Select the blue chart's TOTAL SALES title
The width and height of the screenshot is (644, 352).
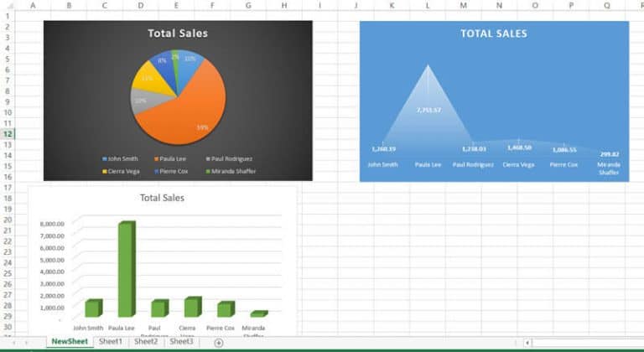click(494, 34)
